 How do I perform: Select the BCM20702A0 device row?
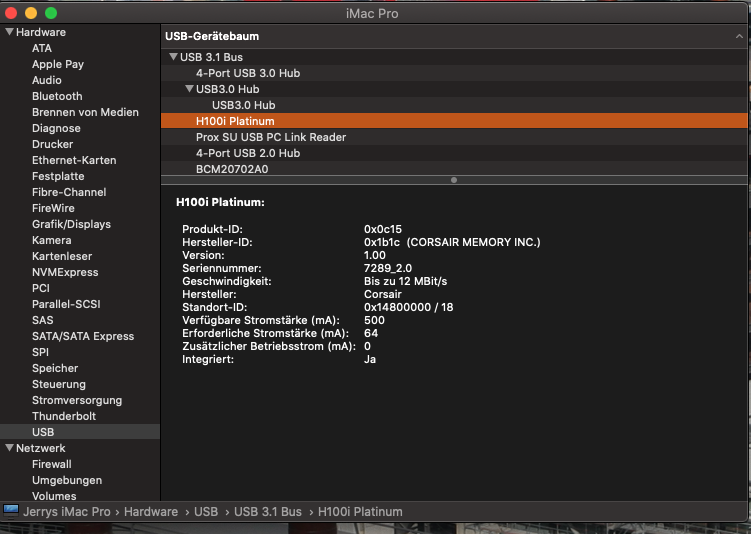click(454, 169)
